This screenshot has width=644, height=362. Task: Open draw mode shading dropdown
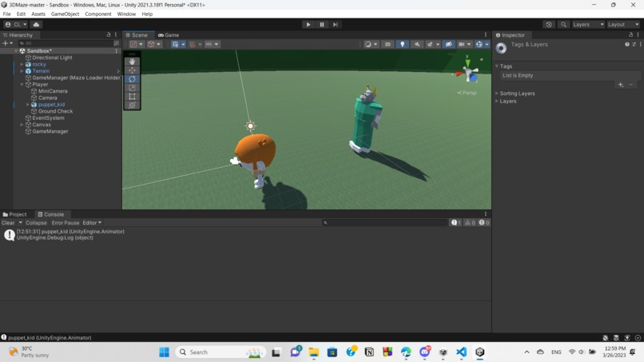click(x=371, y=44)
